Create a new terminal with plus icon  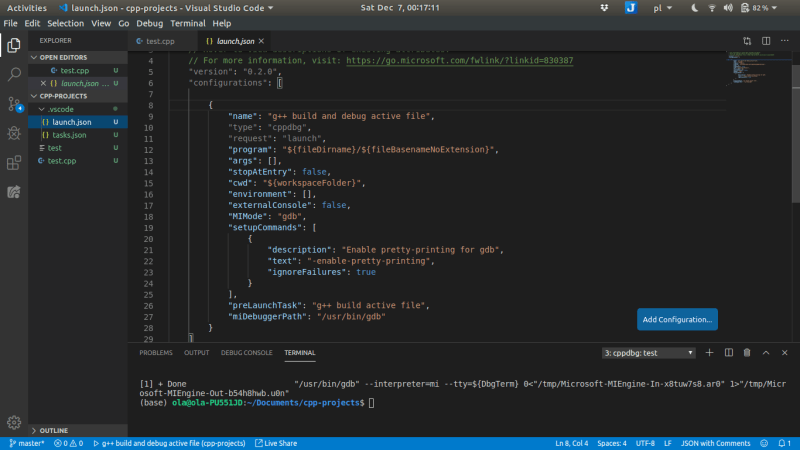tap(709, 353)
